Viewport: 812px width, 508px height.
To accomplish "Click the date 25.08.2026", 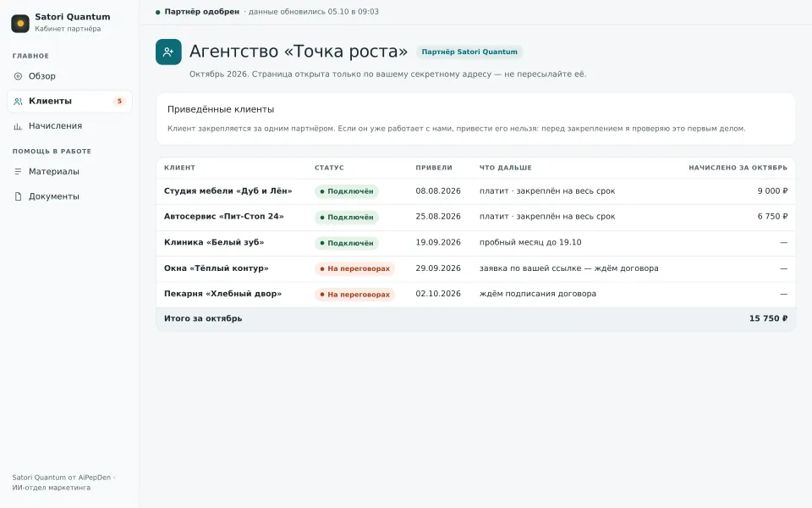I will click(438, 216).
